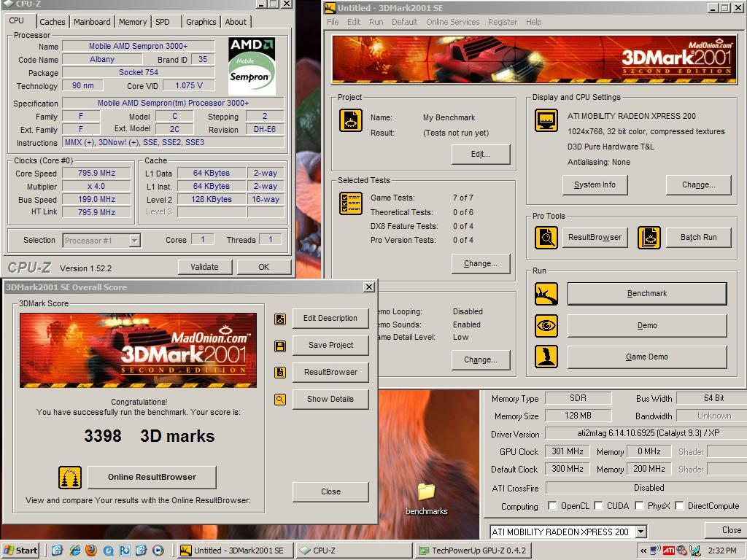The height and width of the screenshot is (560, 747).
Task: Click the ResultBrowser magnifier icon in Pro Tools
Action: [546, 237]
